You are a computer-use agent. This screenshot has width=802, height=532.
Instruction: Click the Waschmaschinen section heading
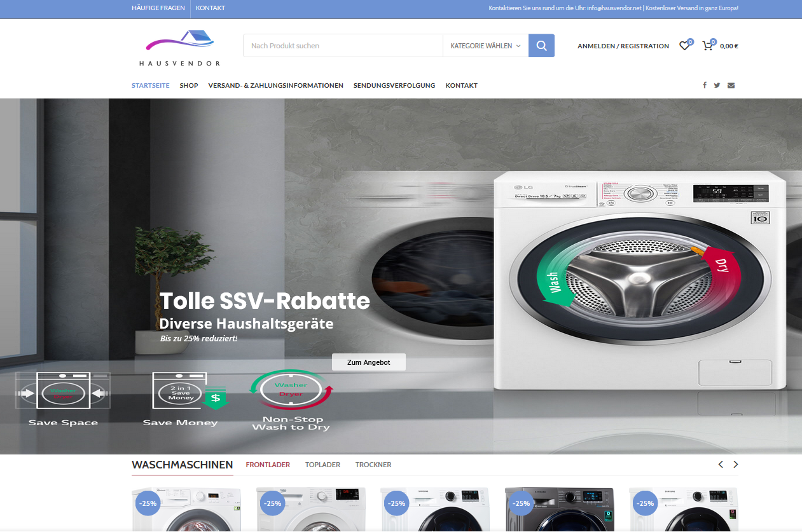coord(183,465)
